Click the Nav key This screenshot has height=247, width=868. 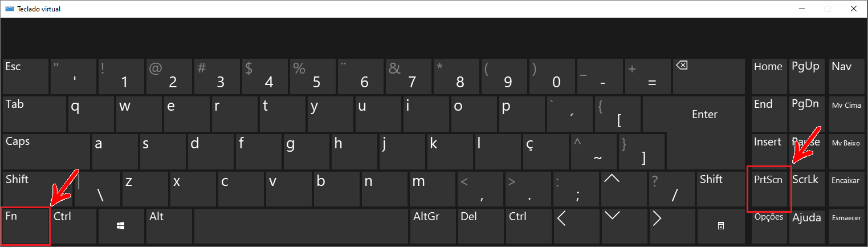846,76
